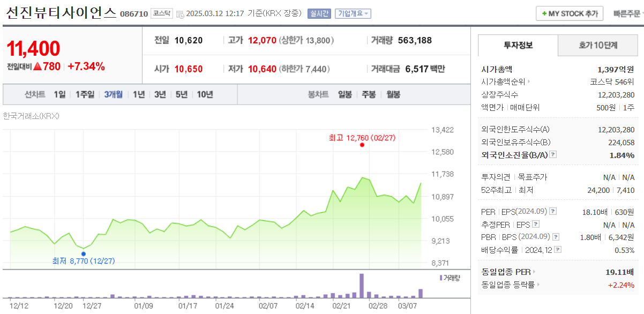Click the 6,342원 BPS value
The height and width of the screenshot is (314, 644).
point(621,237)
